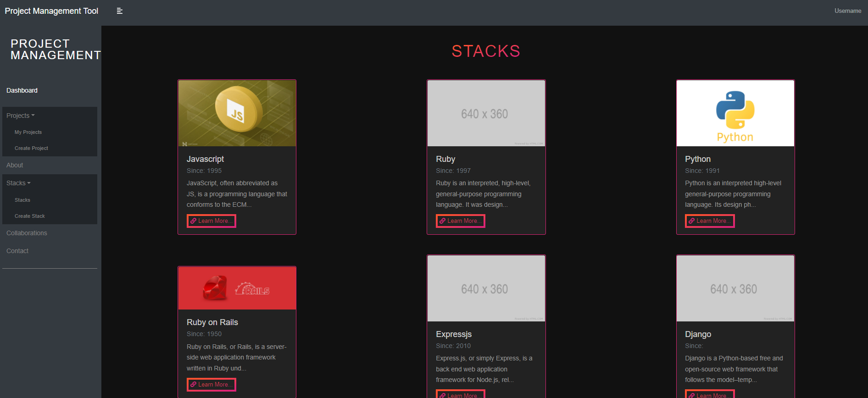
Task: Click the Ruby card title
Action: tap(445, 159)
